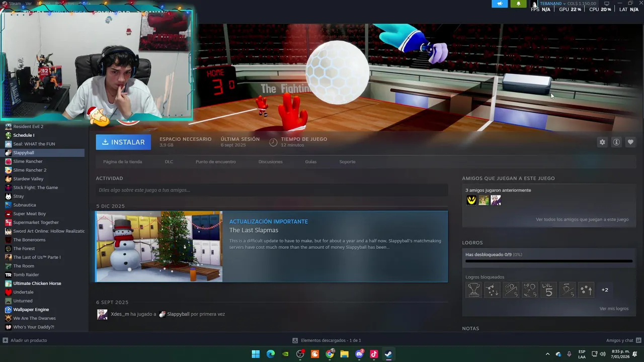Open the snowman update thumbnail
This screenshot has width=644, height=362.
tap(159, 246)
